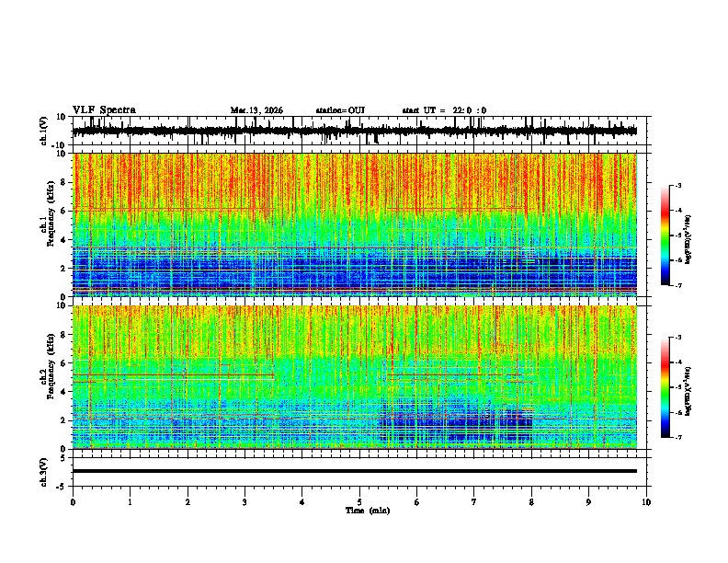The height and width of the screenshot is (563, 728).
Task: Click time axis tick label '7'
Action: [x=474, y=502]
